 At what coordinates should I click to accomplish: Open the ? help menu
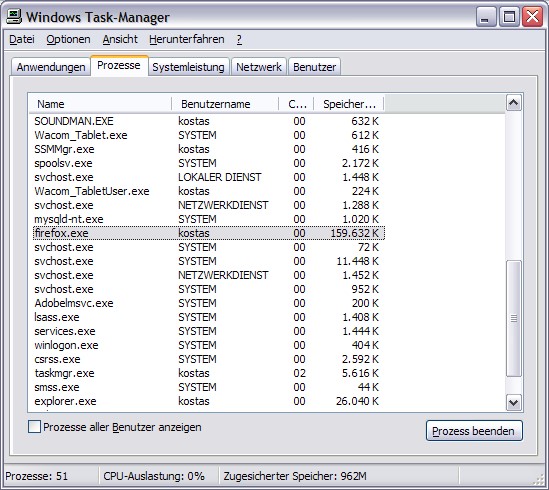[239, 39]
